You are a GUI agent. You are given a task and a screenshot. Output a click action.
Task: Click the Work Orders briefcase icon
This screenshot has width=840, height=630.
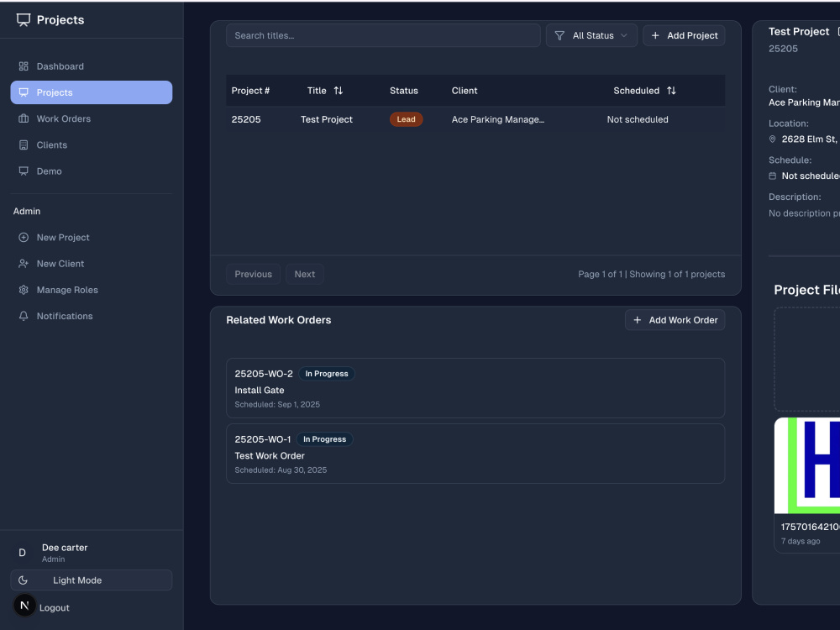24,119
